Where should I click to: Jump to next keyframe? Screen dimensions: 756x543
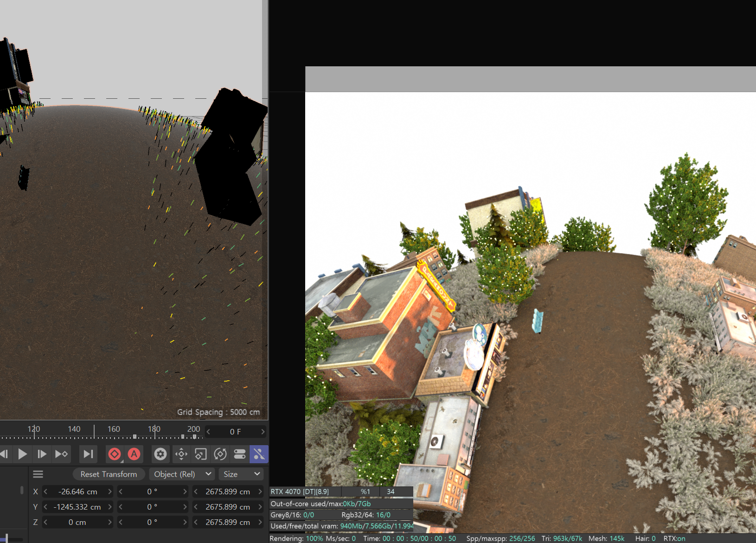coord(61,454)
